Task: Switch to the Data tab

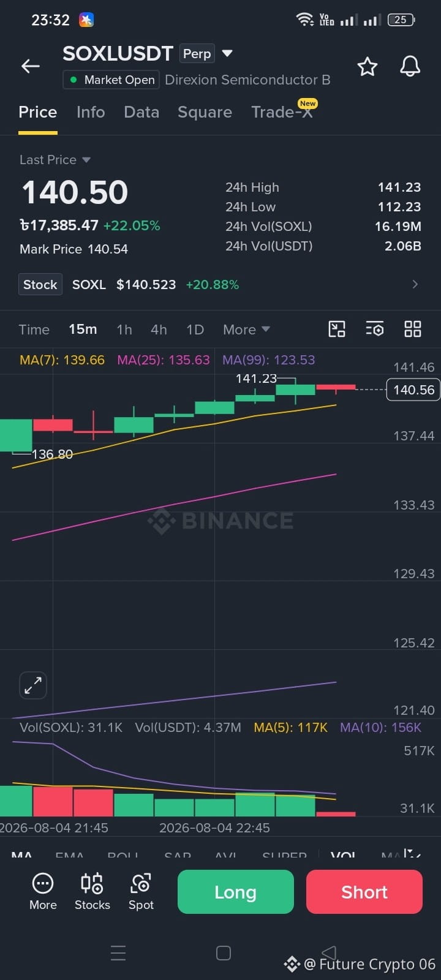Action: point(141,112)
